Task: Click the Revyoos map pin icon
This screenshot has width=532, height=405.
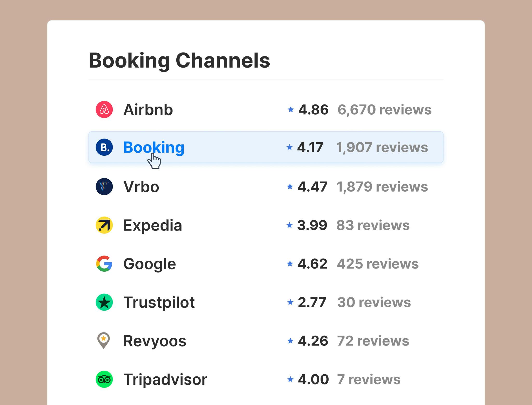Action: (x=104, y=340)
